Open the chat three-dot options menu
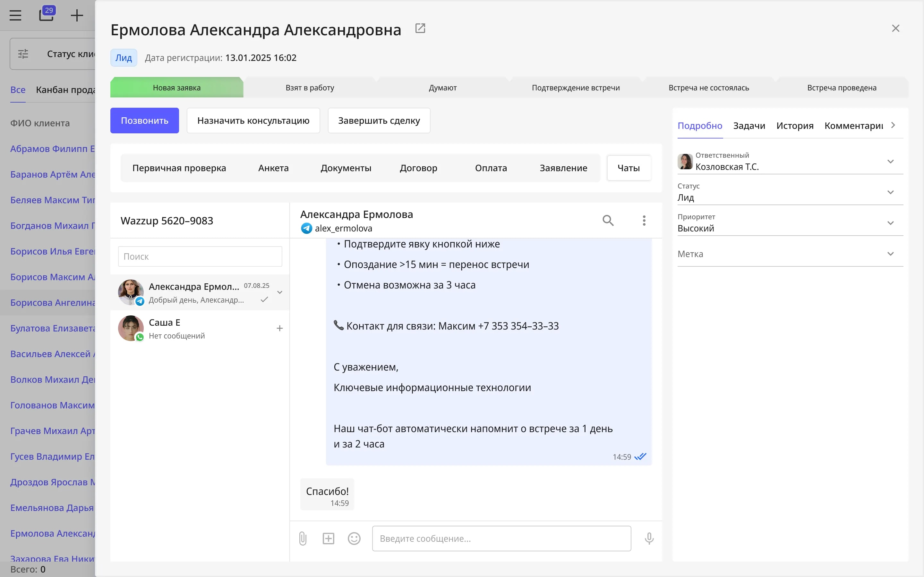 644,221
